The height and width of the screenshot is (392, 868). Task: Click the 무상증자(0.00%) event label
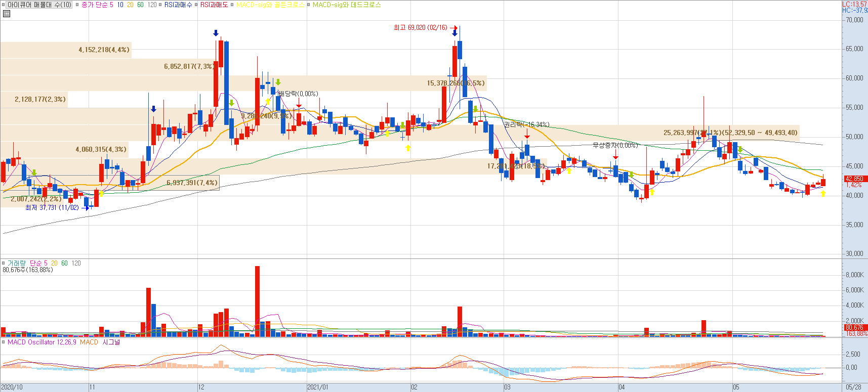pyautogui.click(x=615, y=145)
